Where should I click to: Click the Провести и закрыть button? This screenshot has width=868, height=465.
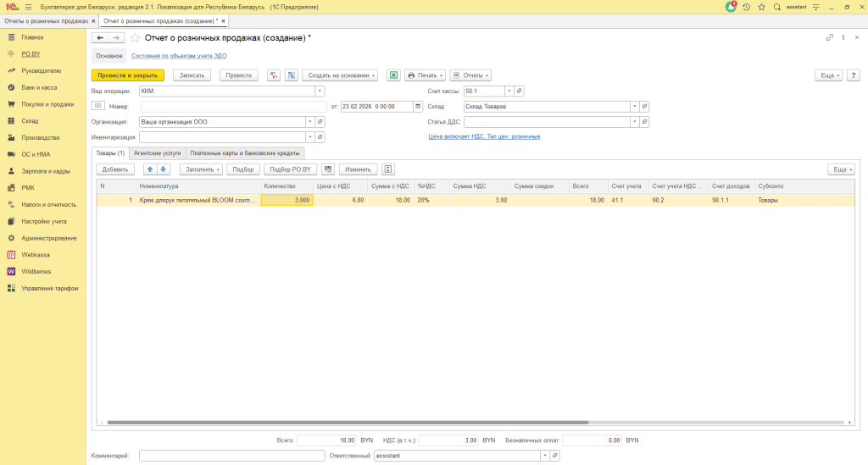(127, 75)
